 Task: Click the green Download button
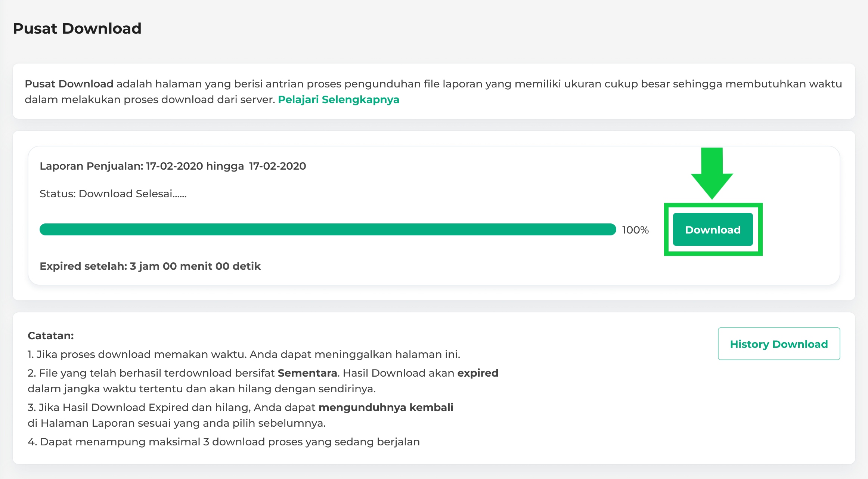pyautogui.click(x=713, y=229)
